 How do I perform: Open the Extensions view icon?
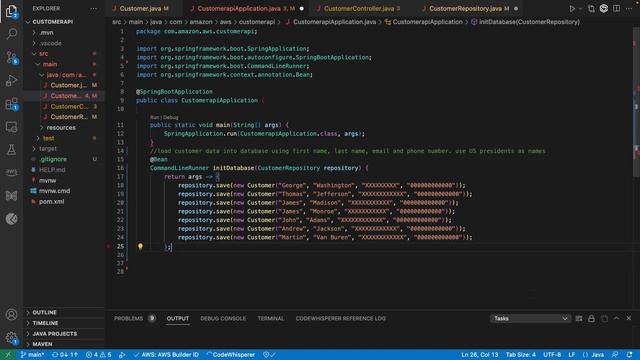(11, 104)
